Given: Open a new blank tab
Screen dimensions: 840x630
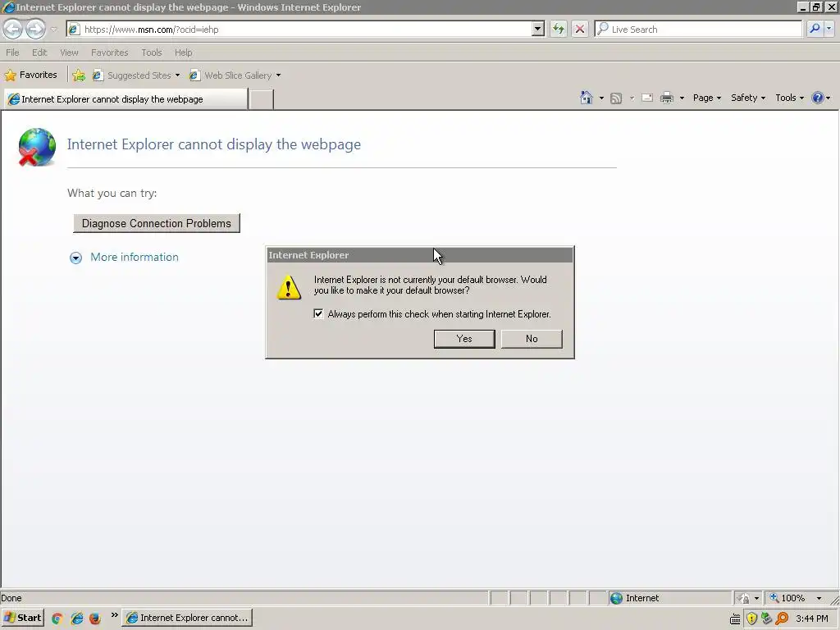Looking at the screenshot, I should (262, 99).
